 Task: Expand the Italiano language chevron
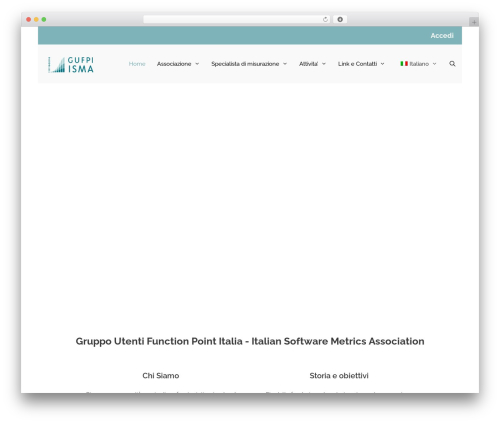[434, 64]
